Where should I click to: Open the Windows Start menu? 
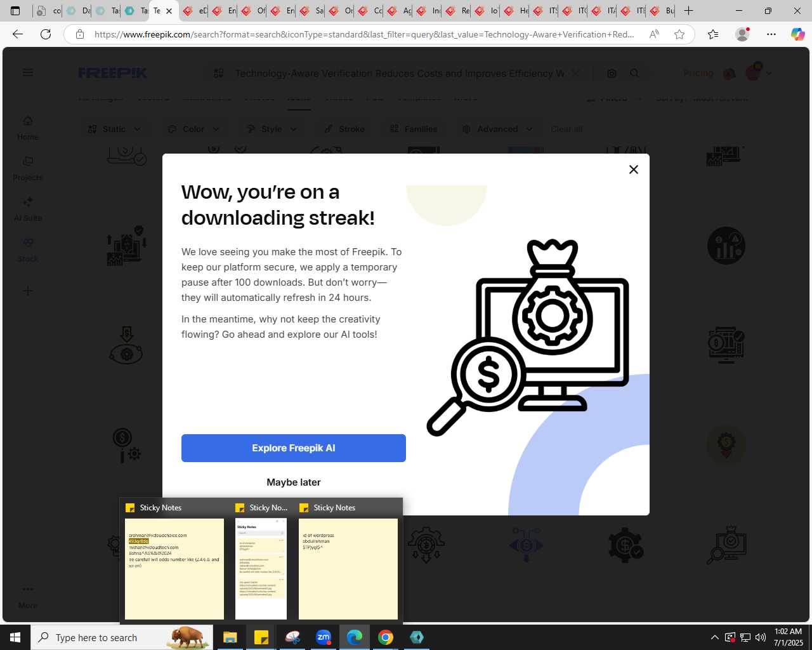coord(15,637)
